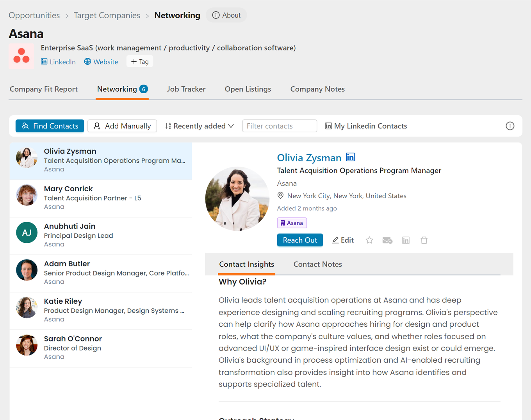Click 'Director of Design' job title

(x=73, y=348)
